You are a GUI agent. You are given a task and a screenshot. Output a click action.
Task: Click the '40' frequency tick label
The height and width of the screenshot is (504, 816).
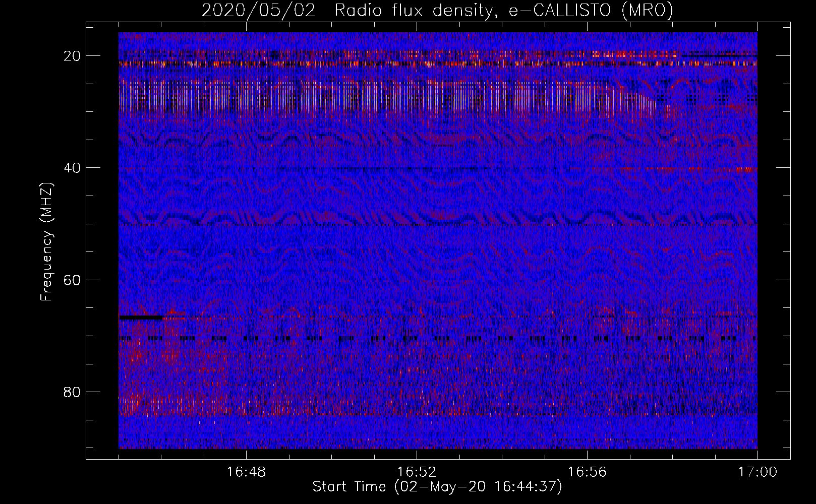pyautogui.click(x=73, y=168)
